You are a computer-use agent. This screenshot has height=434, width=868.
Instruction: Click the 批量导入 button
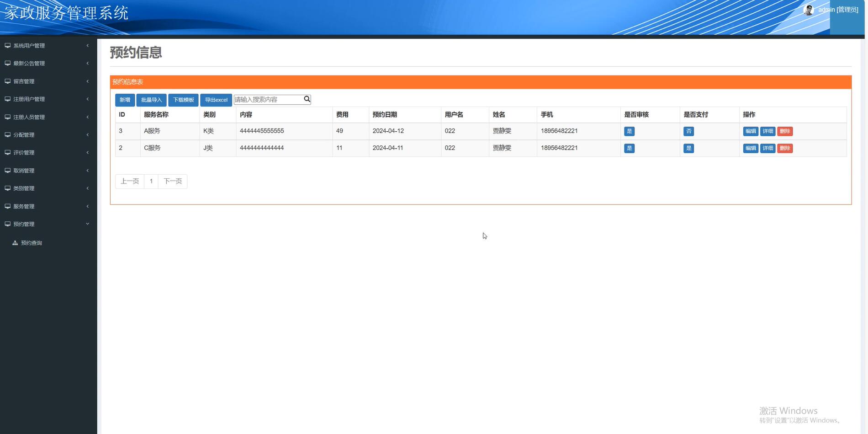pos(151,100)
